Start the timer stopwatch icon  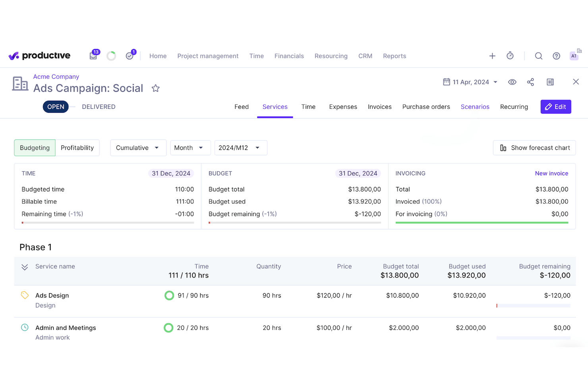pyautogui.click(x=510, y=56)
